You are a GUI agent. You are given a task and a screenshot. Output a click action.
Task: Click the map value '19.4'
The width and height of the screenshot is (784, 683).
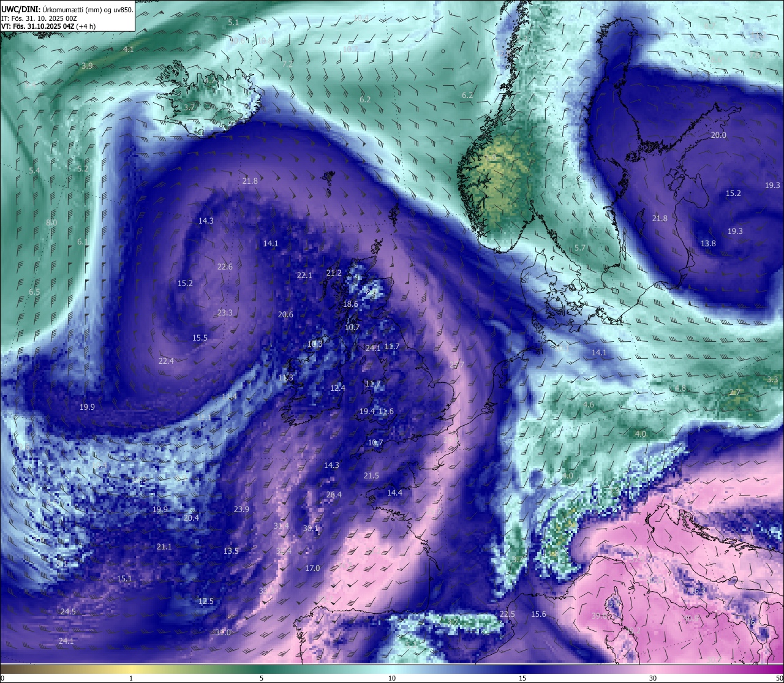coord(367,411)
